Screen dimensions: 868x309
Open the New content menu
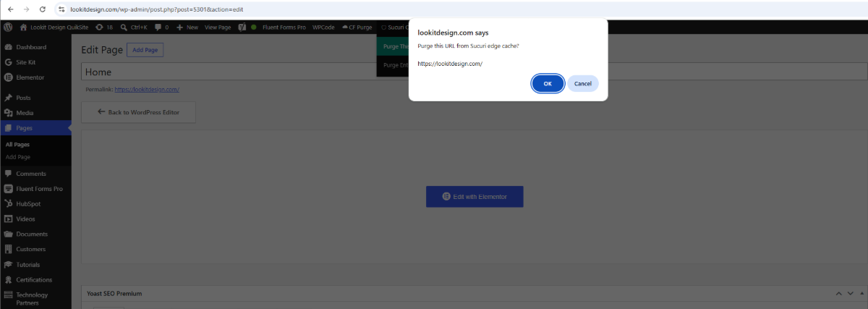[187, 27]
